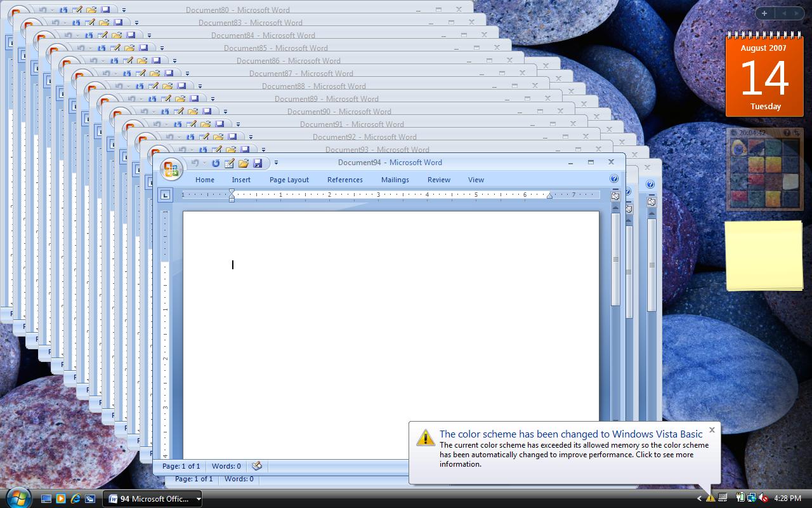
Task: Click the left indent marker on the ruler
Action: coord(232,198)
